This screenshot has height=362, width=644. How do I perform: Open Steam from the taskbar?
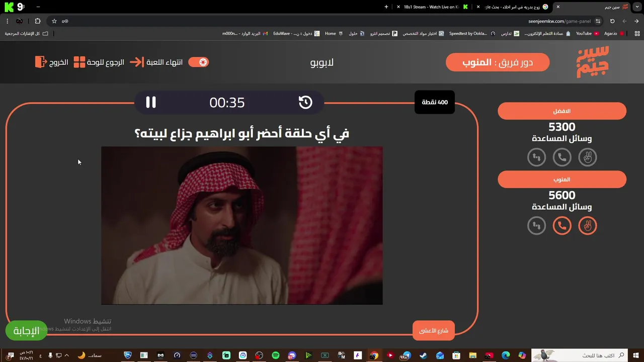point(424,355)
